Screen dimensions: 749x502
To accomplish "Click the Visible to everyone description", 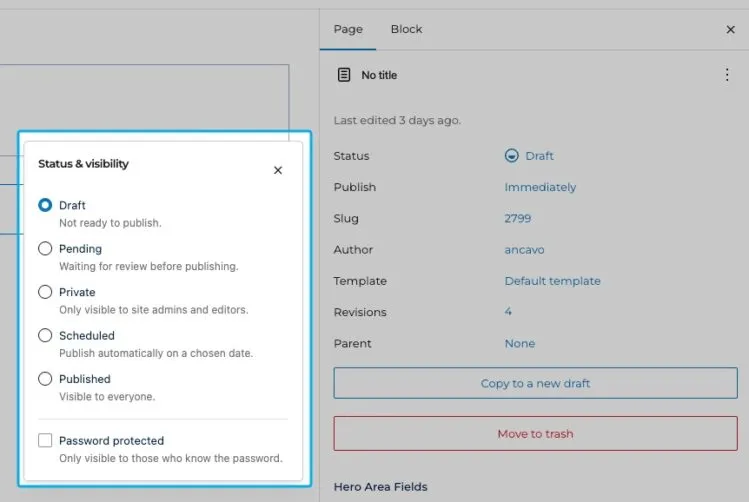I will click(107, 397).
